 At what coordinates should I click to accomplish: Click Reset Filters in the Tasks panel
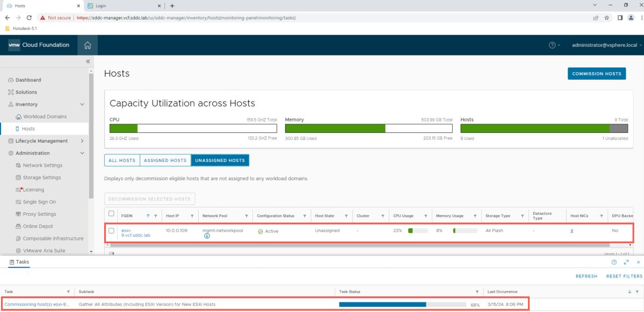(624, 276)
